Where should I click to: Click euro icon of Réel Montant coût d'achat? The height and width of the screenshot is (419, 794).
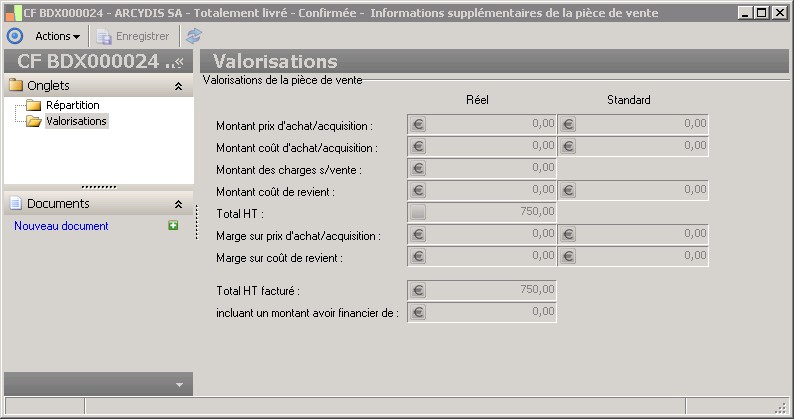tap(418, 146)
